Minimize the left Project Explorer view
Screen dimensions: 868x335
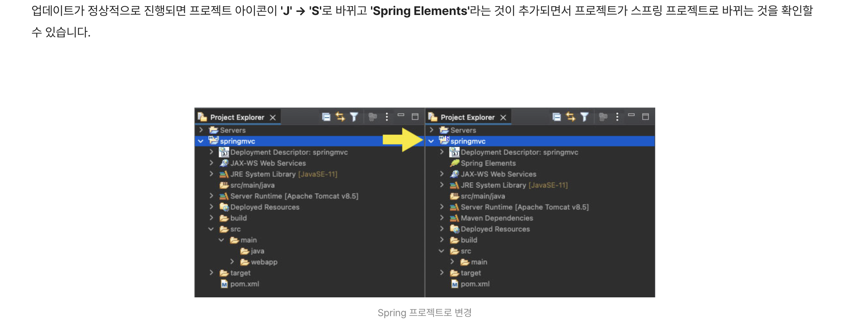pyautogui.click(x=401, y=115)
